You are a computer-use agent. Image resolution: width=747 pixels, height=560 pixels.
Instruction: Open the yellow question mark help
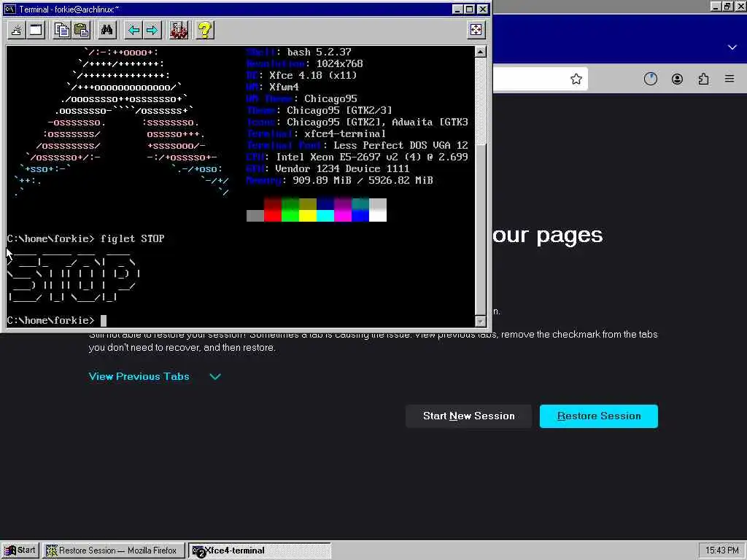click(205, 31)
